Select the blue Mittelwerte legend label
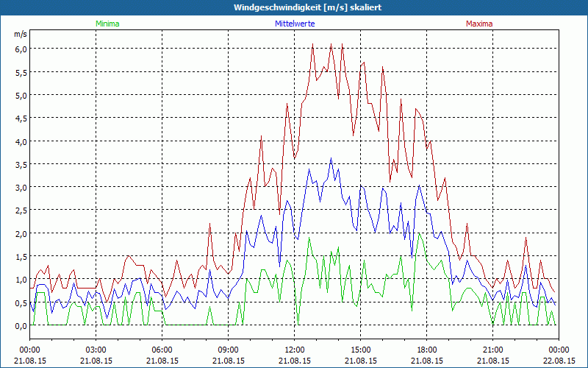This screenshot has width=588, height=368. click(x=294, y=24)
